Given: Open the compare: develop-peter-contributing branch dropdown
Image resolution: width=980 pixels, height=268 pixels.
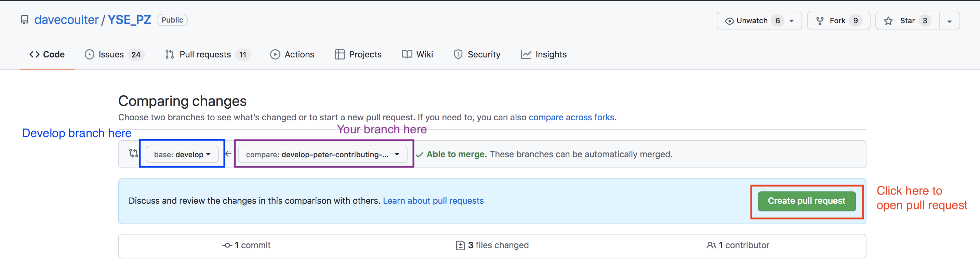Looking at the screenshot, I should click(322, 154).
